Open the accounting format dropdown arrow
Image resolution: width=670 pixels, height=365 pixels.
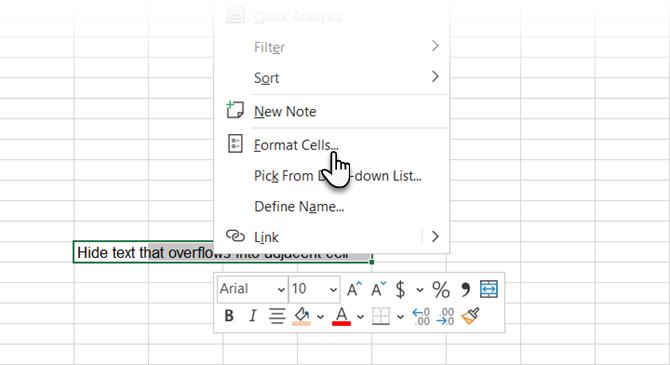(420, 290)
